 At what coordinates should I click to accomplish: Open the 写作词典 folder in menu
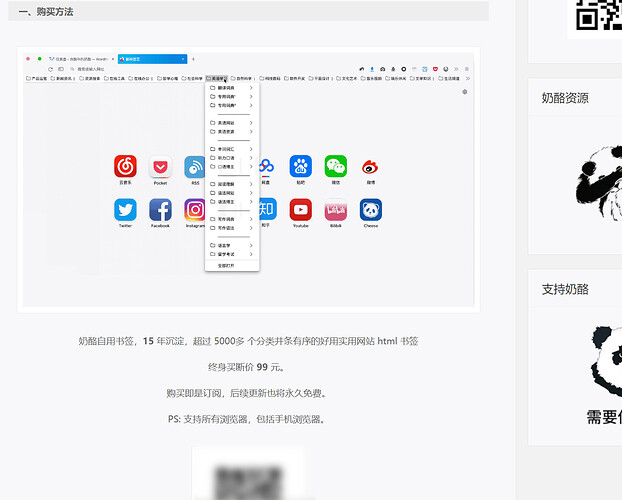coord(232,219)
